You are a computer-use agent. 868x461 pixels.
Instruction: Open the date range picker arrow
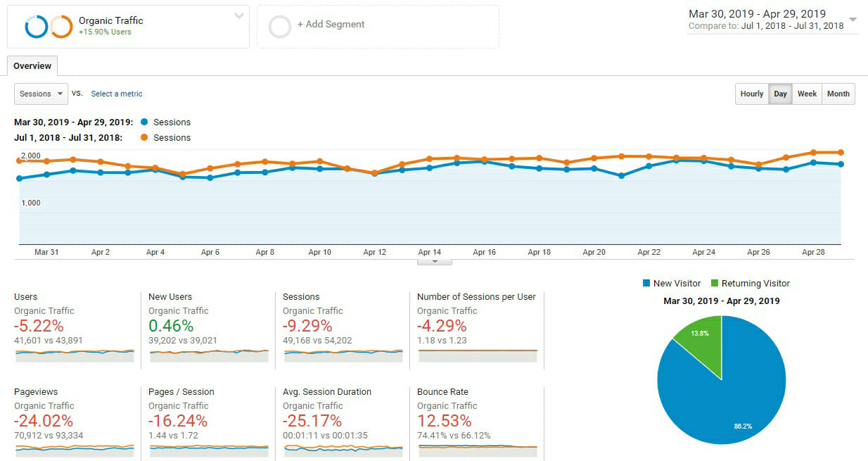click(x=853, y=20)
